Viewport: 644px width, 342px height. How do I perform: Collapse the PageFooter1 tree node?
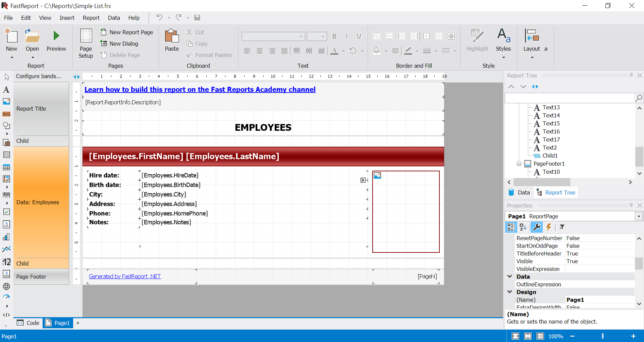tap(519, 164)
